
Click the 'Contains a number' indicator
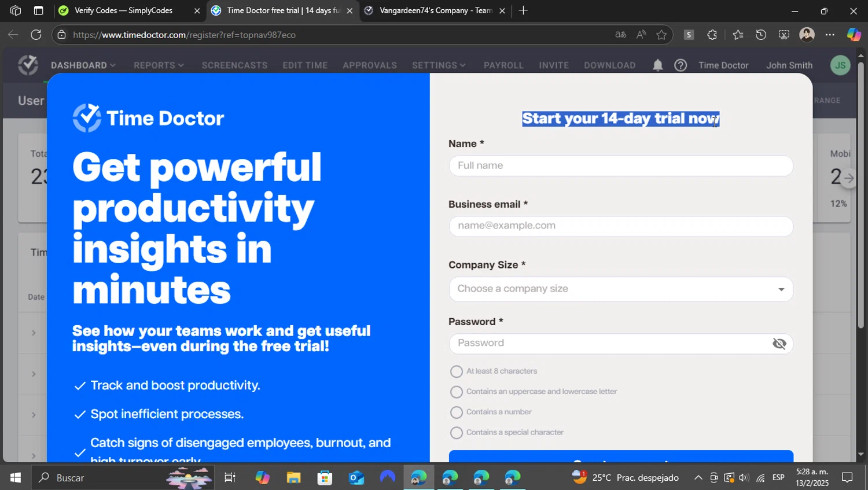click(x=457, y=412)
